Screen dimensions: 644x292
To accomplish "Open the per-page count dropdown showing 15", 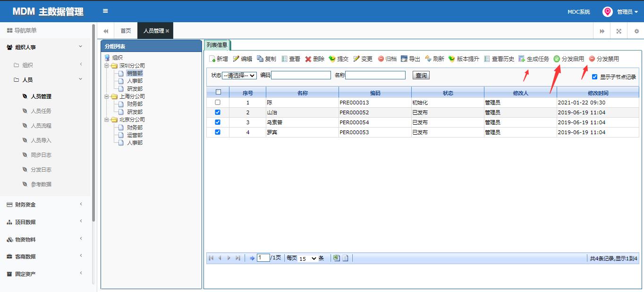I will (307, 258).
